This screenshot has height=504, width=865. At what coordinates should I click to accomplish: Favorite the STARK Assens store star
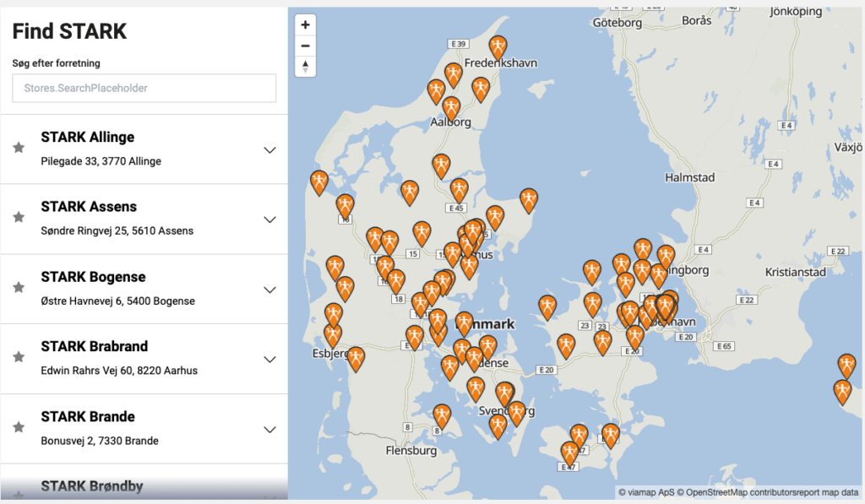click(19, 217)
